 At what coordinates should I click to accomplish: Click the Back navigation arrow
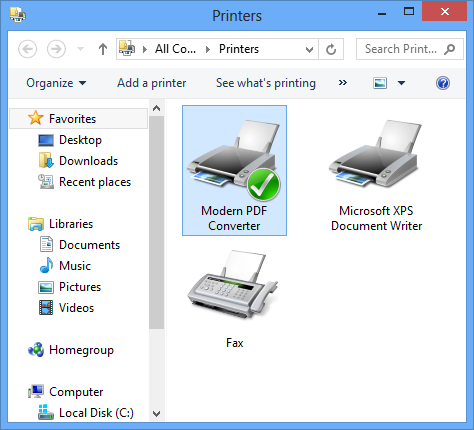tap(27, 49)
